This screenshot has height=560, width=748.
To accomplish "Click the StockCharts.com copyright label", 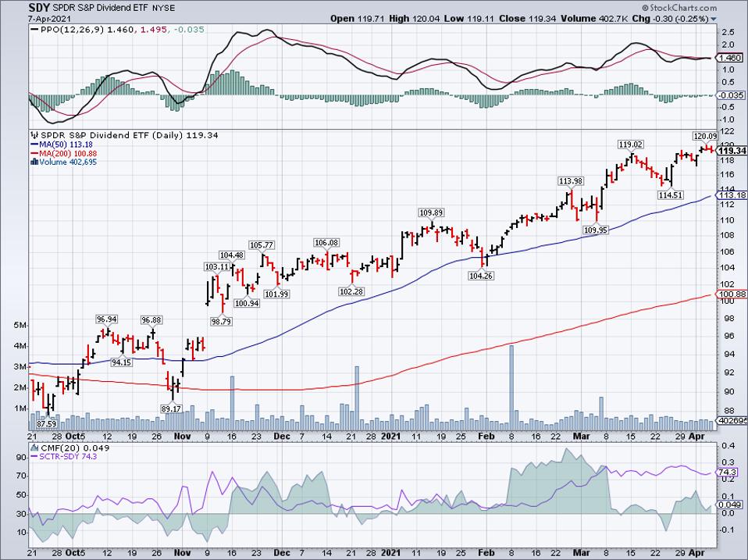I will pyautogui.click(x=679, y=8).
